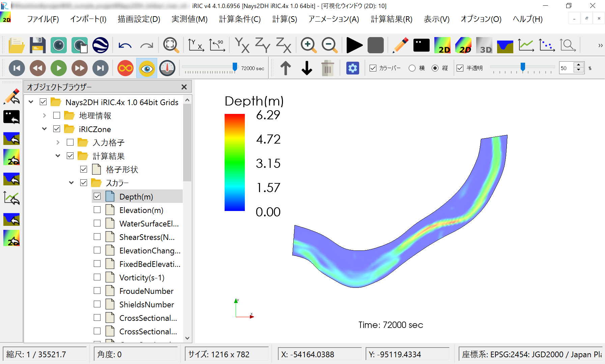605x364 pixels.
Task: Run the calculation with the black play icon
Action: click(354, 45)
